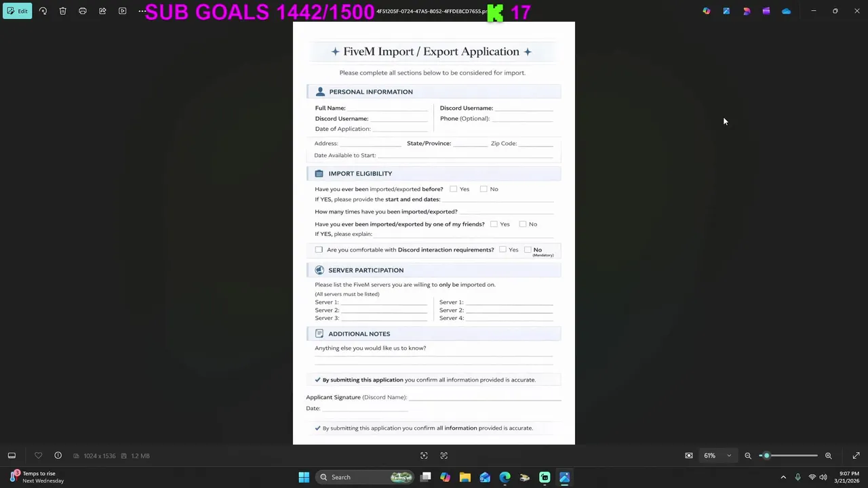The height and width of the screenshot is (488, 868).
Task: Enter full screen with the expand arrows
Action: pyautogui.click(x=856, y=455)
